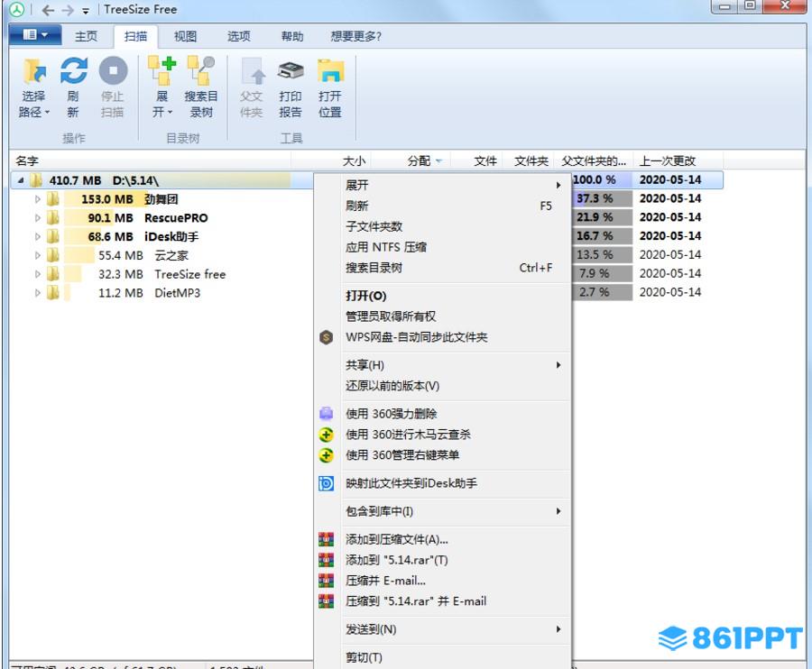Image resolution: width=812 pixels, height=669 pixels.
Task: Switch to the 选项 ribbon tab
Action: (x=239, y=36)
